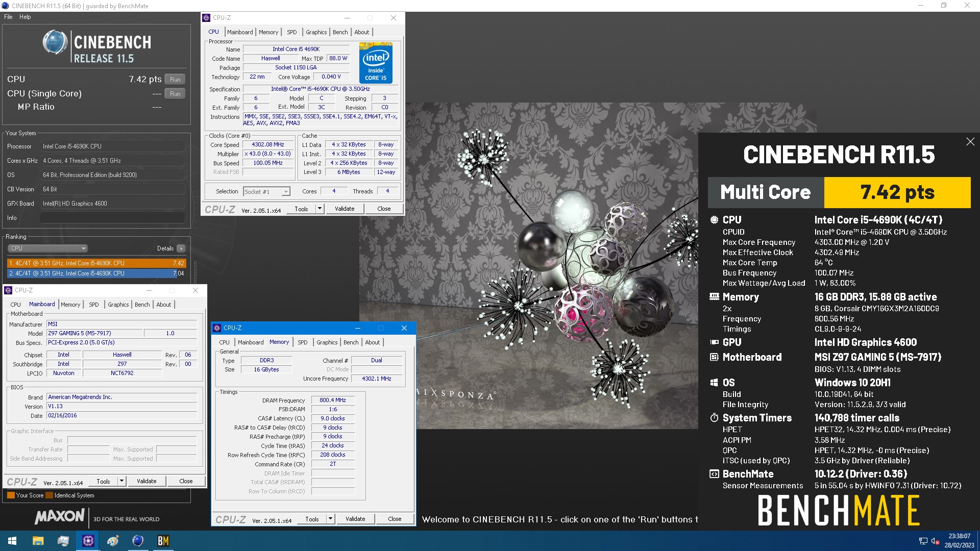This screenshot has width=980, height=551.
Task: Expand ranking Details arrow
Action: [181, 248]
